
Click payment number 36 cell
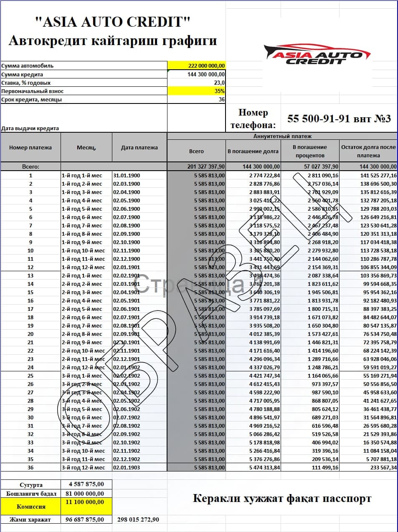pyautogui.click(x=30, y=467)
